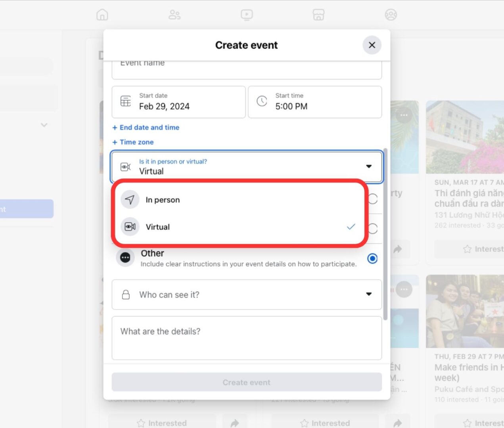Viewport: 504px width, 428px height.
Task: Click the more options dots on upper event card
Action: 404,115
